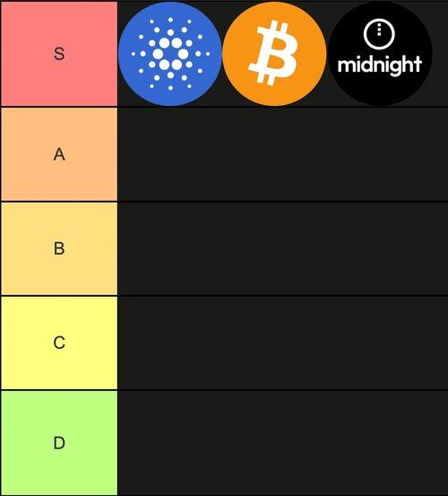Click the empty A tier row

coord(283,154)
